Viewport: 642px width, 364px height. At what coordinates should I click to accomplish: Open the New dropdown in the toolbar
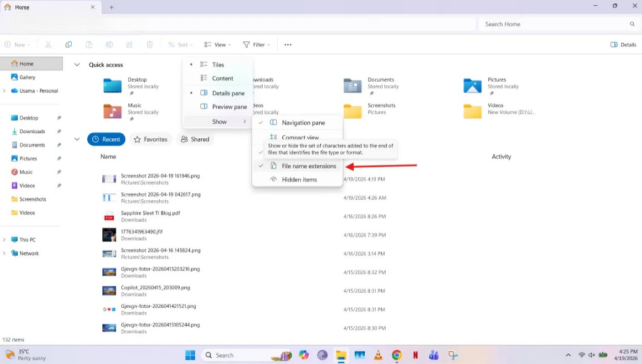17,44
